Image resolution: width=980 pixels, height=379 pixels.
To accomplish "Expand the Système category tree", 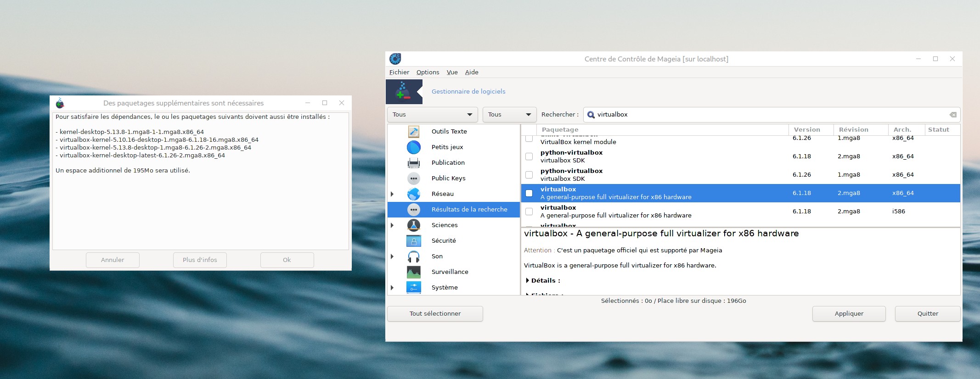I will [392, 288].
